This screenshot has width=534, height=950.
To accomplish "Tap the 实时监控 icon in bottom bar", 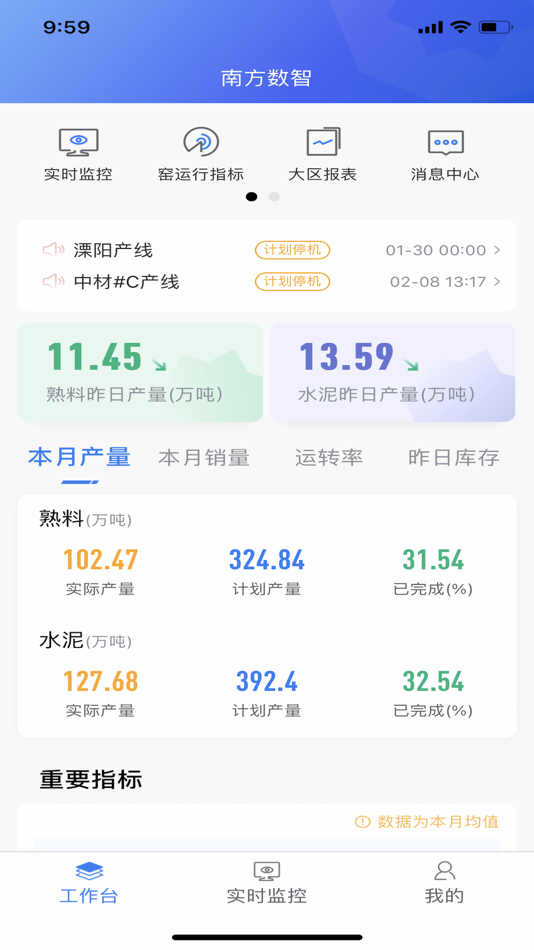I will pyautogui.click(x=267, y=871).
